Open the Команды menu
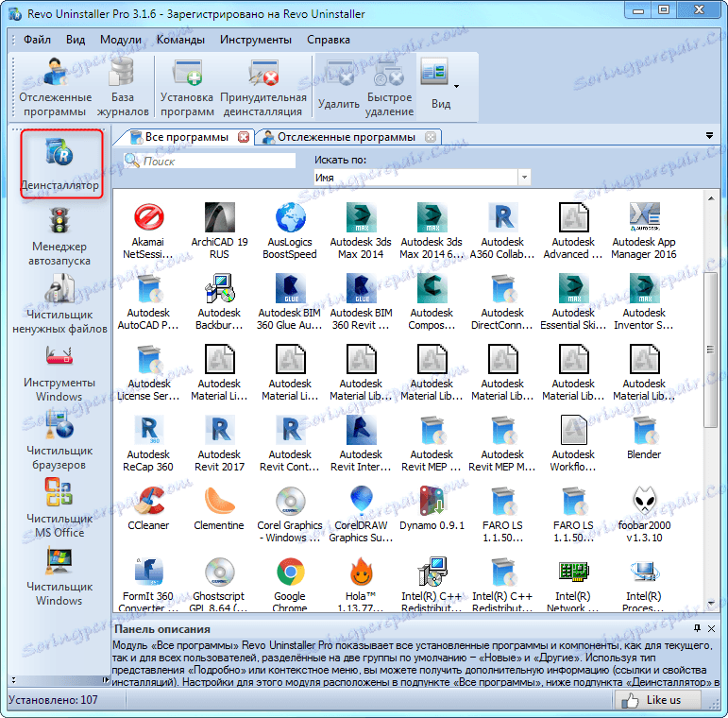Screen dimensions: 728x718 coord(180,40)
